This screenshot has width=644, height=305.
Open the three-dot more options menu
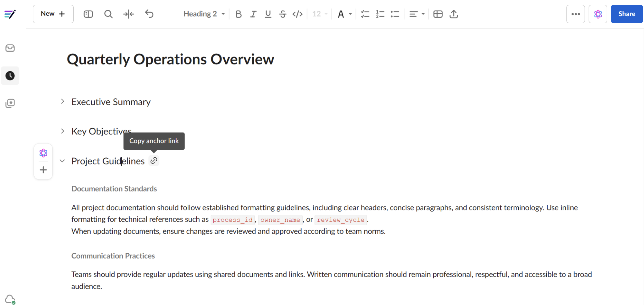pos(575,14)
